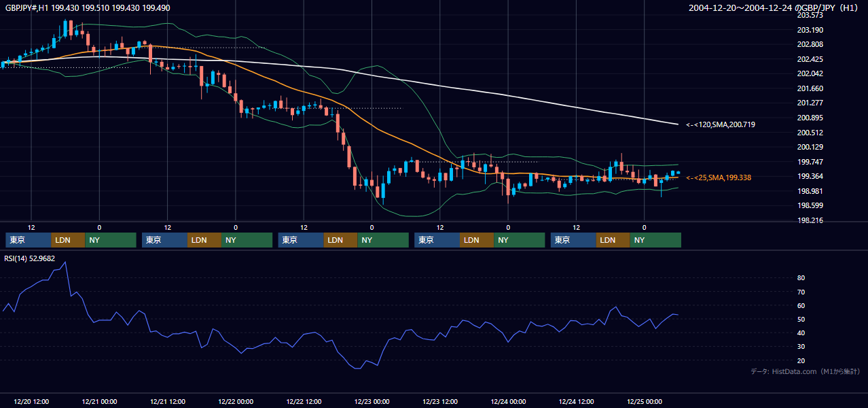Click price axis label 198.981
This screenshot has height=408, width=868.
[810, 191]
